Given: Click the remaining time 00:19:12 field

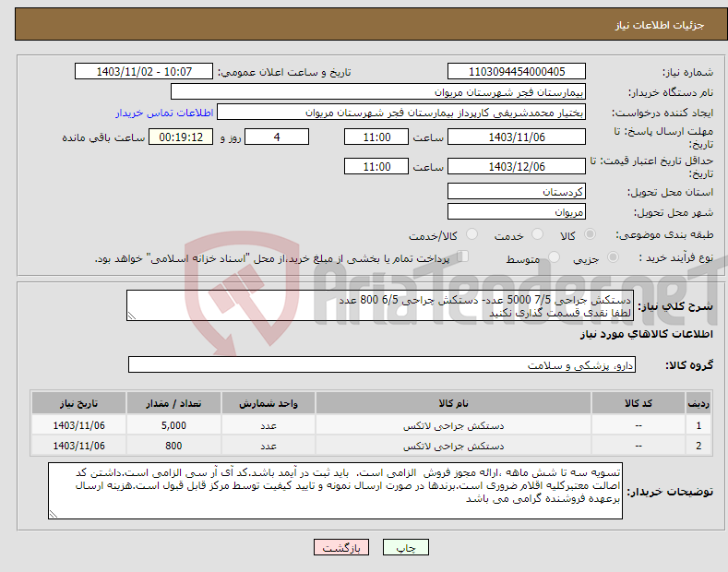Looking at the screenshot, I should (x=181, y=137).
